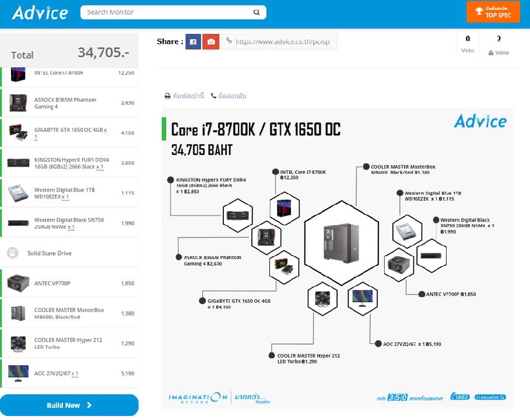Viewport: 530px width, 420px height.
Task: Click the GIGABYTE GTX 1650 thumbnail in list
Action: pyautogui.click(x=18, y=132)
